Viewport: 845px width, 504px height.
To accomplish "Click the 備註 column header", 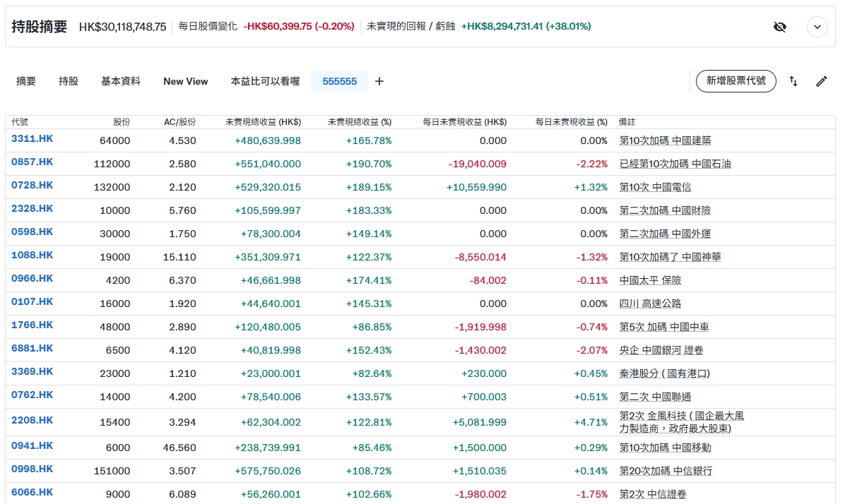I will 627,122.
